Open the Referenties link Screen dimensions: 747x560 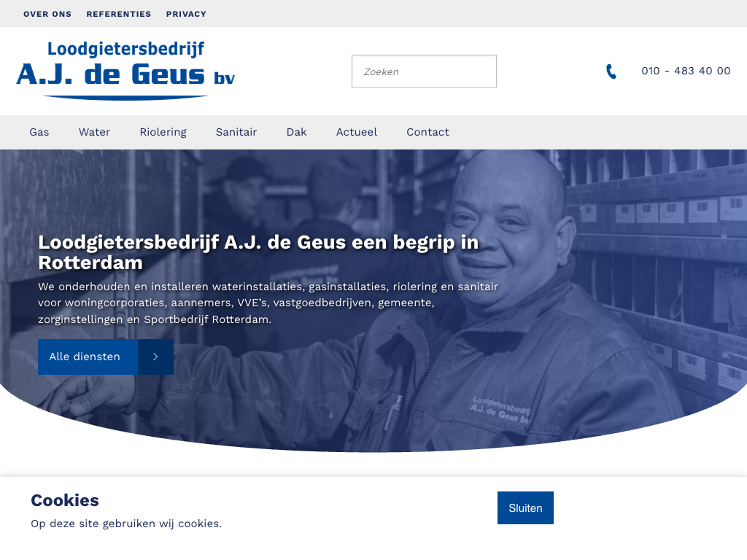point(119,14)
